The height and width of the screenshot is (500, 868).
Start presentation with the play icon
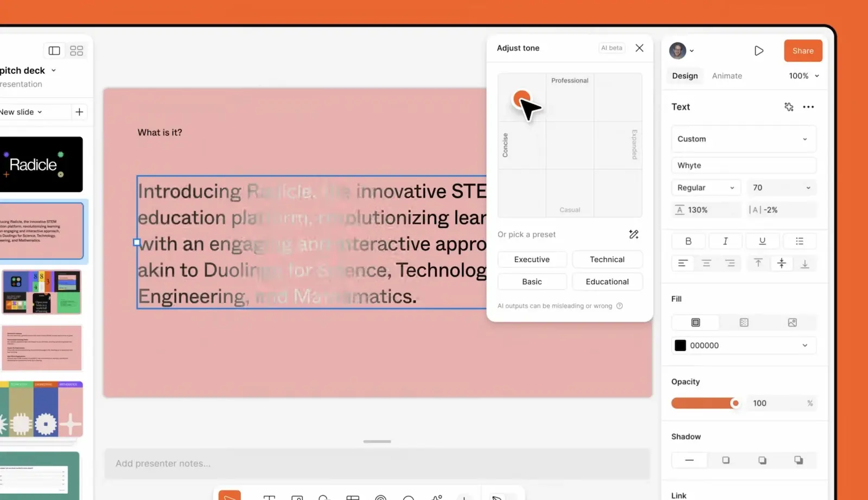pos(759,50)
